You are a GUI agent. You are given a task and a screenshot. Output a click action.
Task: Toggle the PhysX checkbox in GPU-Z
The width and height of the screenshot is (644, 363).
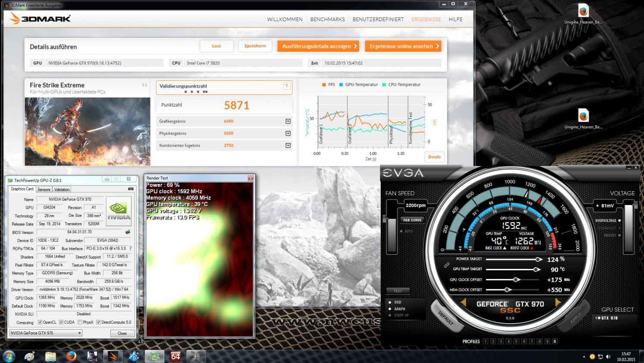click(81, 322)
